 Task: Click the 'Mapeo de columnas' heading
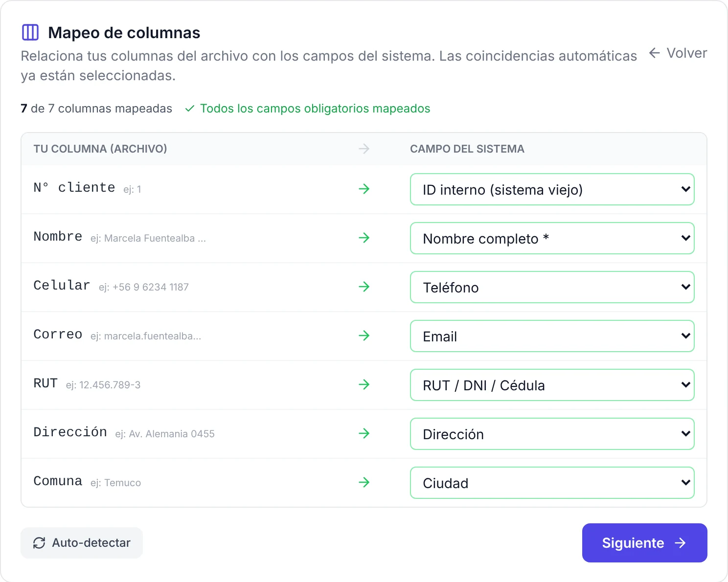click(124, 33)
